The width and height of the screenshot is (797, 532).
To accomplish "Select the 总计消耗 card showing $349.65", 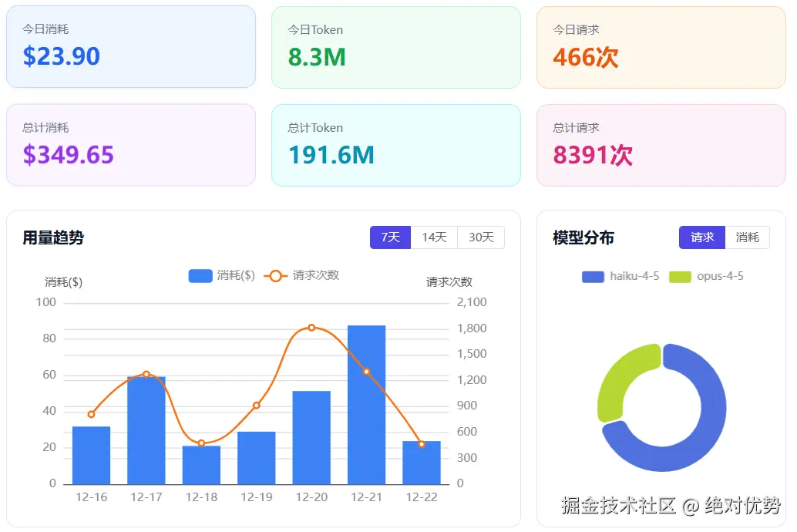I will [x=131, y=145].
